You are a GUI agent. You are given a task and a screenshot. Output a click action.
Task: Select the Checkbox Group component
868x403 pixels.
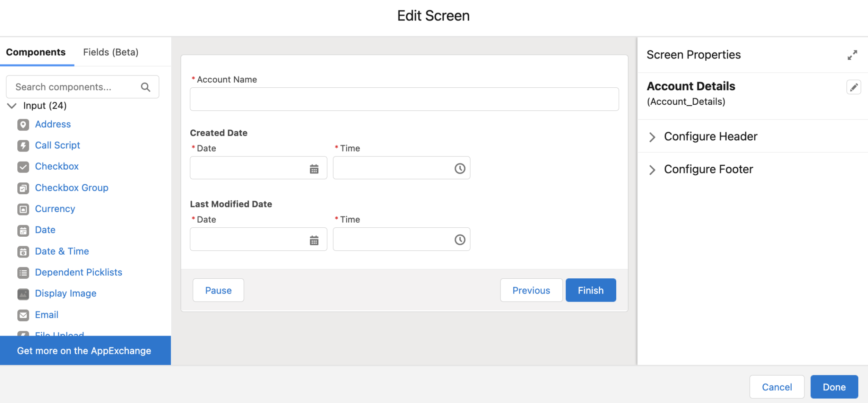point(71,188)
